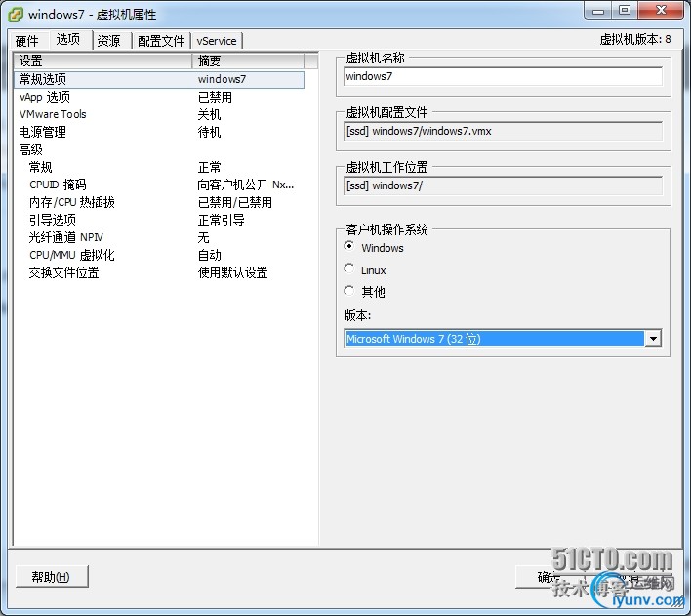The image size is (691, 616).
Task: Select the CPU/MMU 虚拟化 row
Action: click(x=159, y=256)
